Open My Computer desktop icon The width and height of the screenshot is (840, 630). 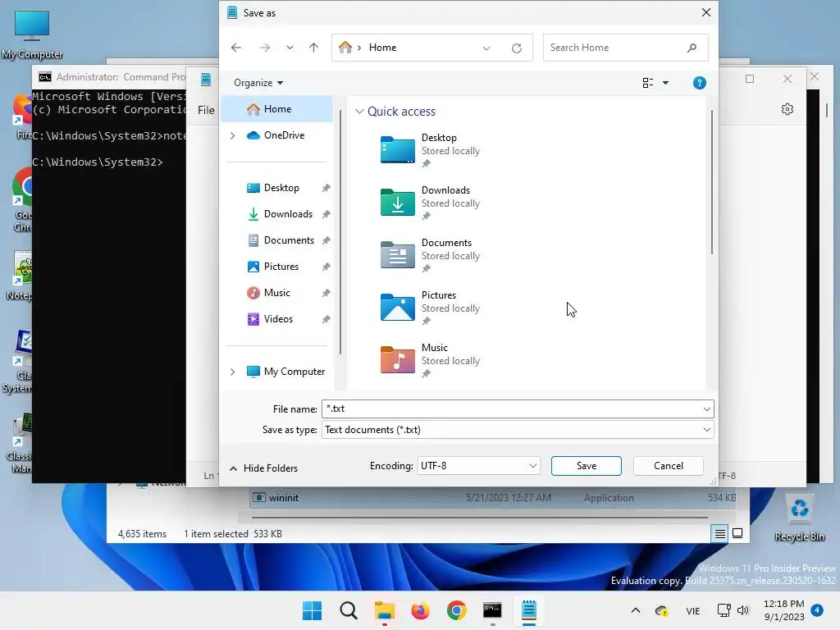pos(32,34)
